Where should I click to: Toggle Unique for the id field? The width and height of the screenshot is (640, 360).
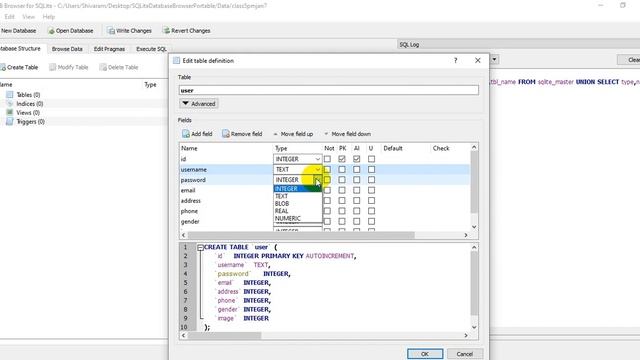pyautogui.click(x=371, y=159)
